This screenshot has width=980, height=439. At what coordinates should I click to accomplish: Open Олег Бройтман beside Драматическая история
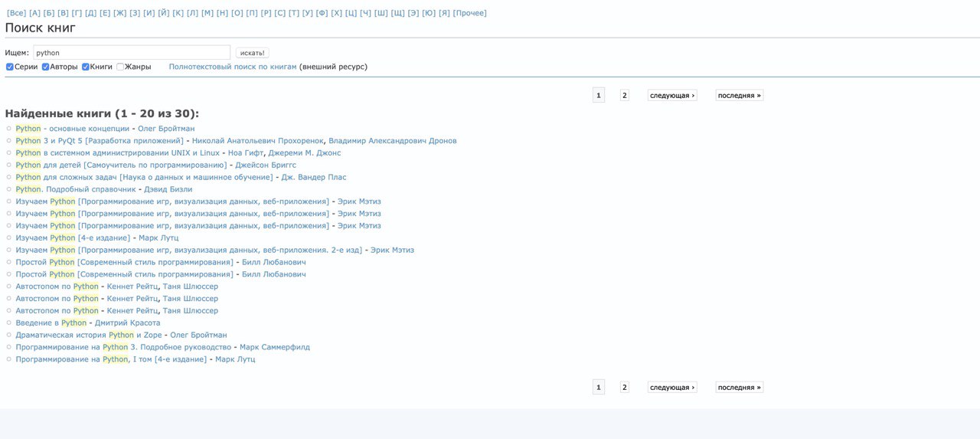coord(198,335)
